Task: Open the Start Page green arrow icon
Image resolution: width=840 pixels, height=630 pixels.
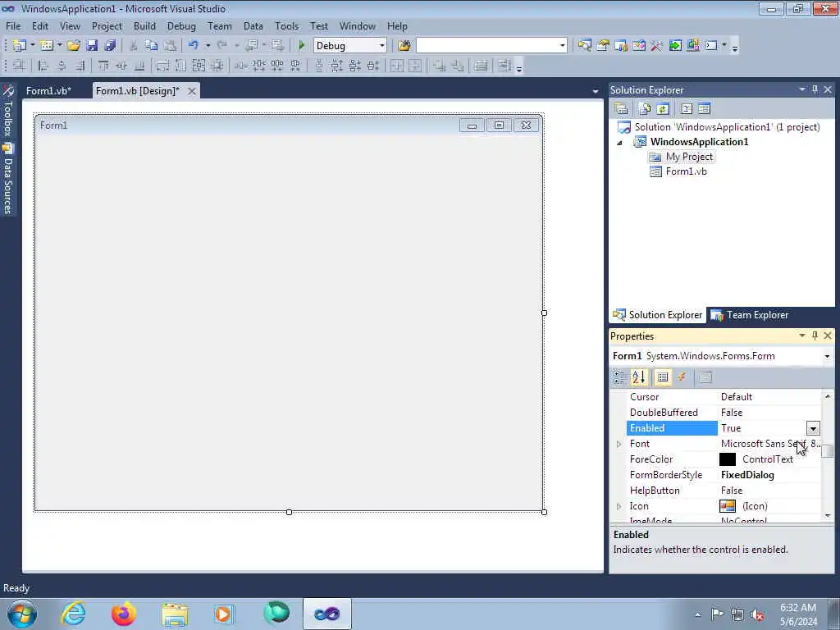Action: (675, 46)
